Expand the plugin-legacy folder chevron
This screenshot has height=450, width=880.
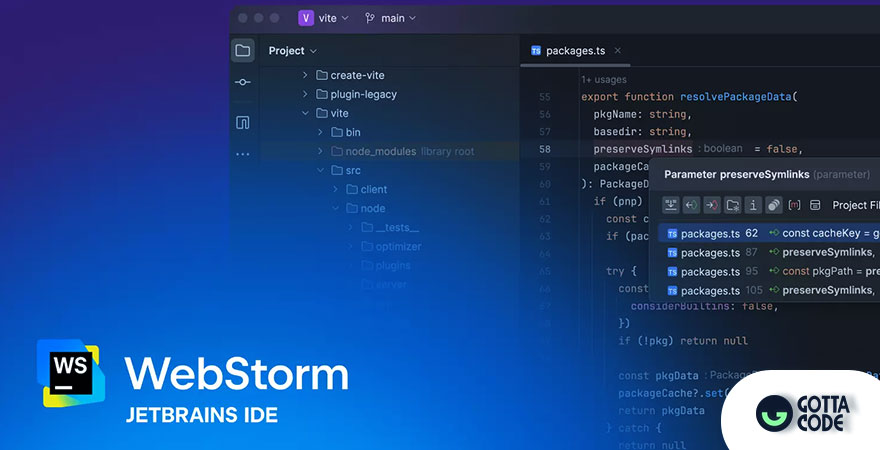coord(305,94)
